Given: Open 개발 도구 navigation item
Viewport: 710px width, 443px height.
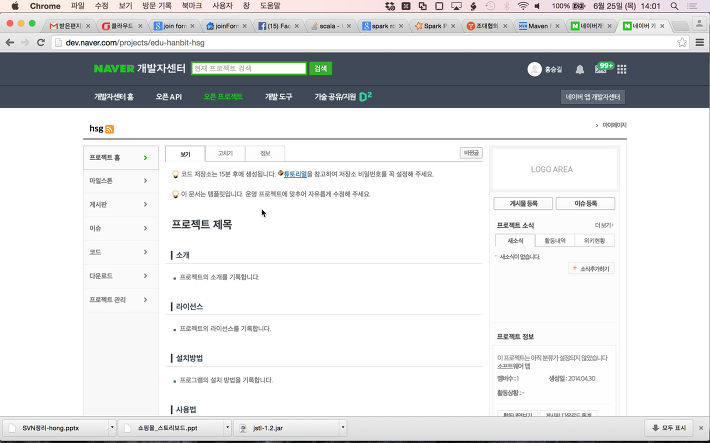Looking at the screenshot, I should [278, 97].
